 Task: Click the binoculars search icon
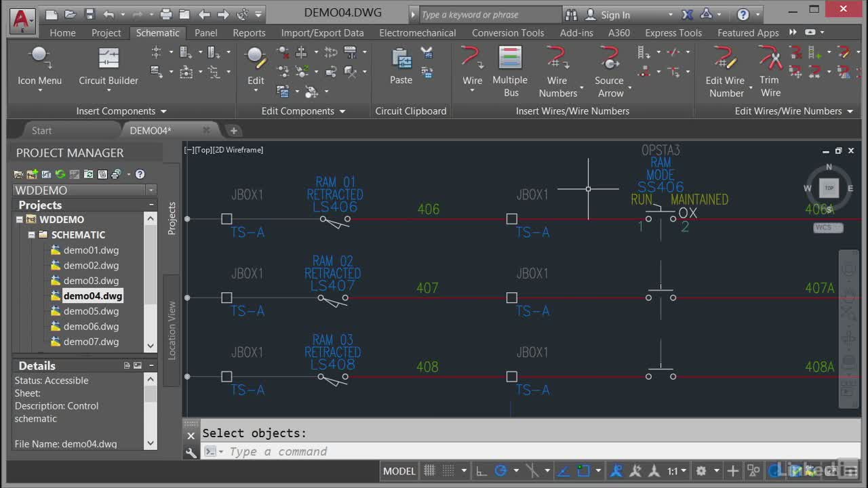[571, 14]
